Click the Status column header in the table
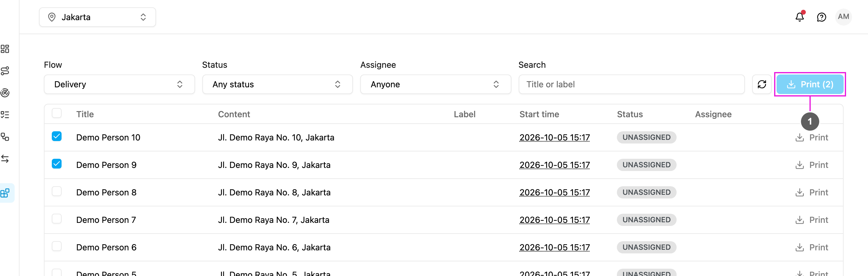 tap(630, 114)
